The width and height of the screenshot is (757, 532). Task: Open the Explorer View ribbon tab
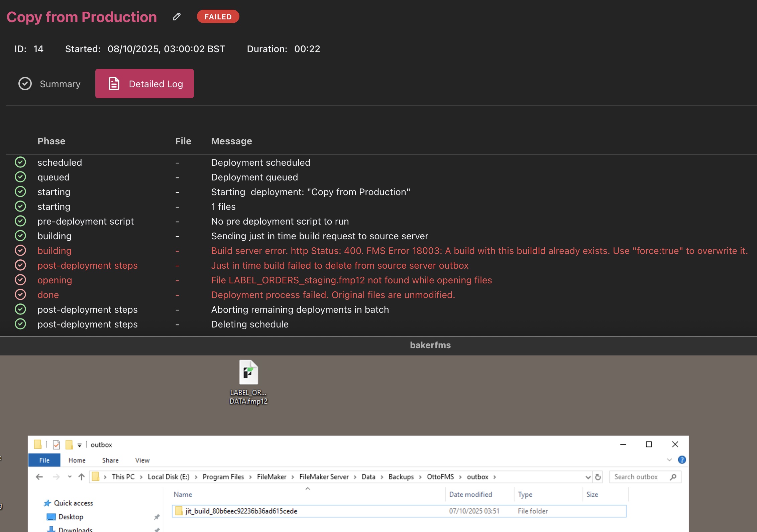click(142, 460)
